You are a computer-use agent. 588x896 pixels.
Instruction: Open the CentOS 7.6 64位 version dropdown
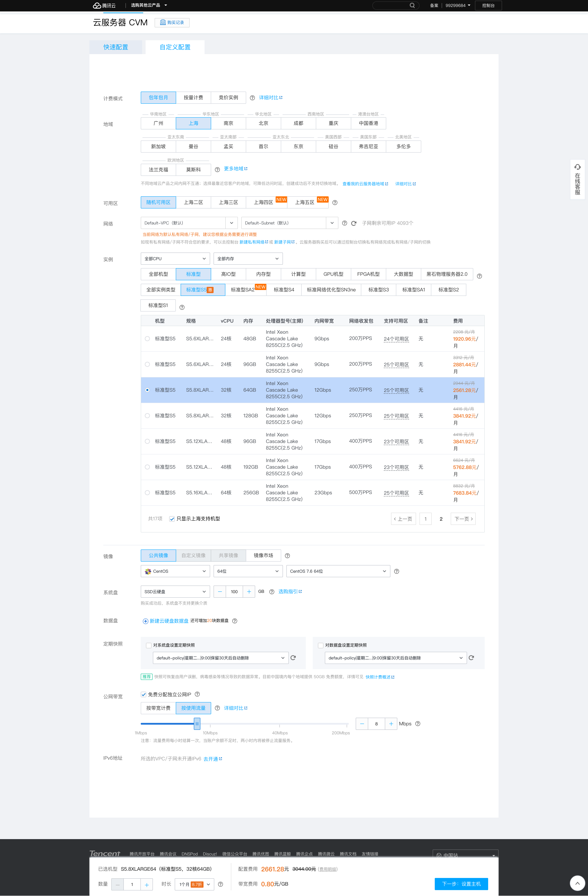(338, 571)
